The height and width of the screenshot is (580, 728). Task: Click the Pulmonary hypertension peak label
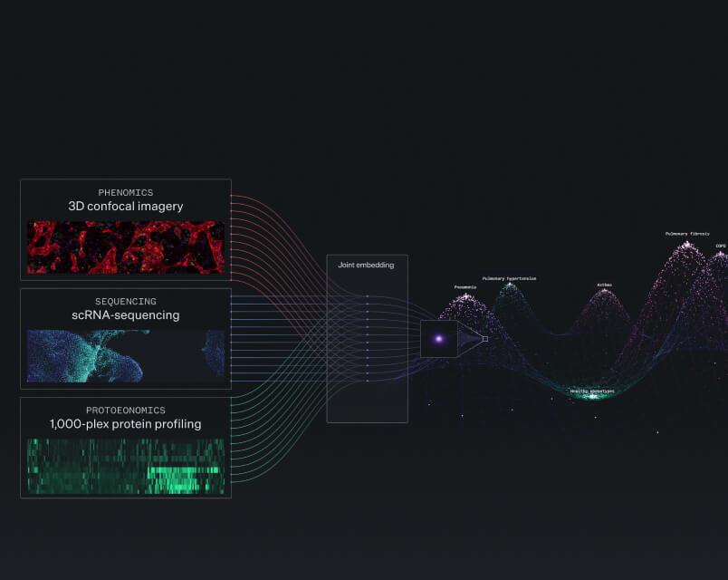coord(509,278)
